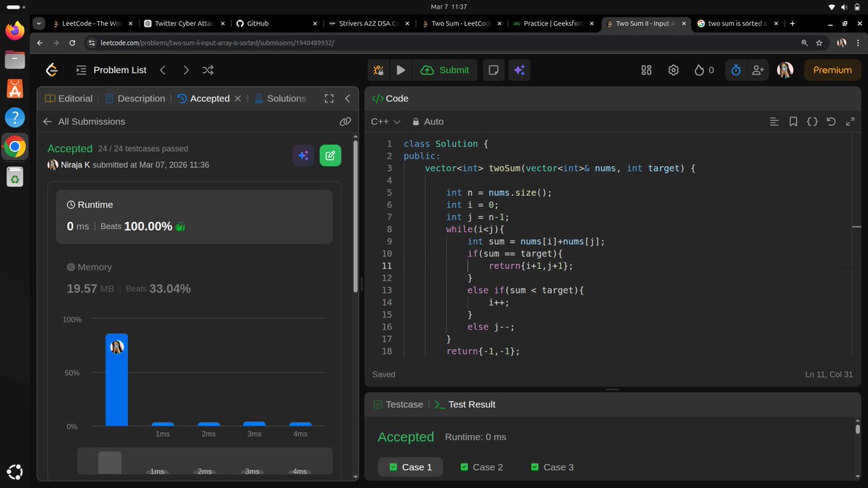Open browser tab search dropdown
This screenshot has height=488, width=868.
coord(39,23)
